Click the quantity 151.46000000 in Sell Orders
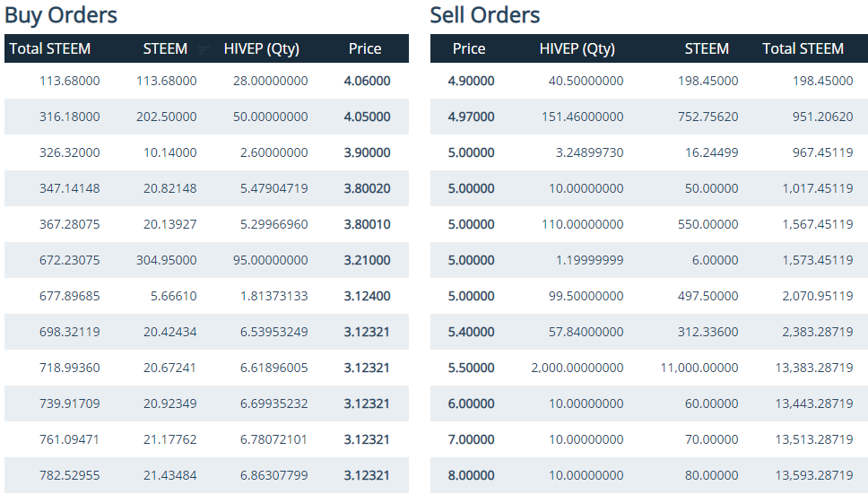 coord(582,117)
